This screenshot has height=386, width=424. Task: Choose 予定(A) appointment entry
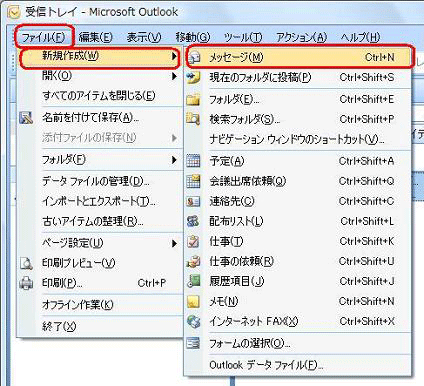click(298, 161)
